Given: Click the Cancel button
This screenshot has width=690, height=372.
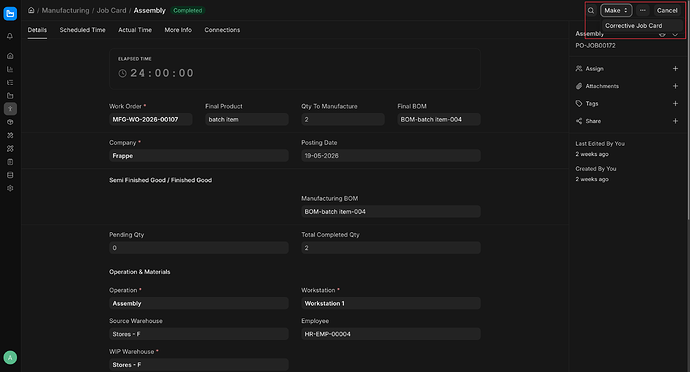Looking at the screenshot, I should point(667,11).
